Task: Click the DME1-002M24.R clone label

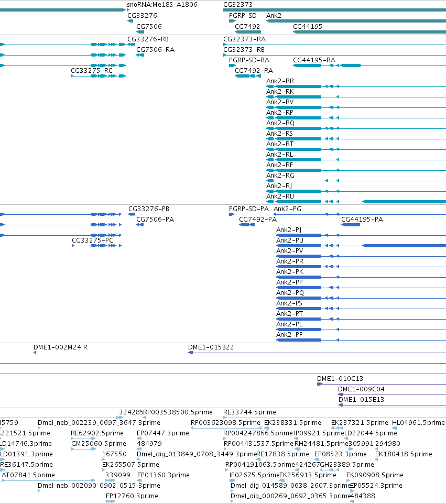Action: point(60,347)
